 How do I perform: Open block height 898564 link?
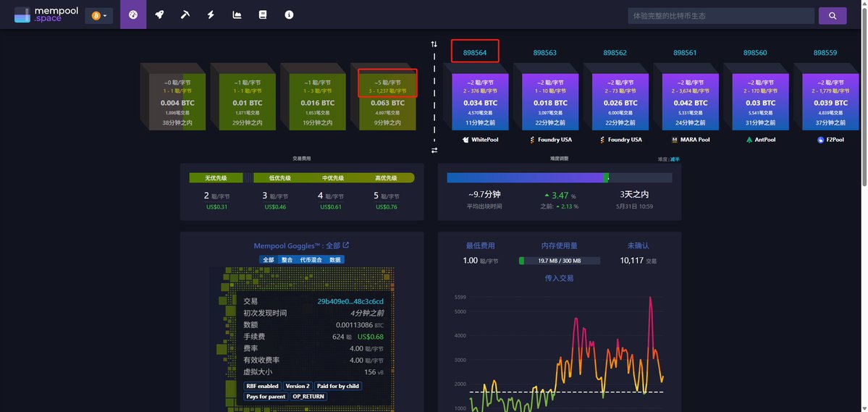pyautogui.click(x=475, y=53)
